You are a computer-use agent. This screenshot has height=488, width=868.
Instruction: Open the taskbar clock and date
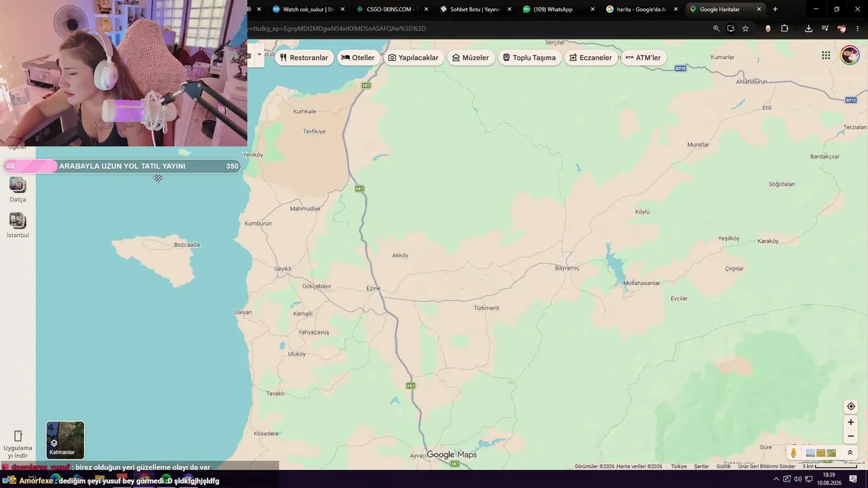tap(831, 479)
